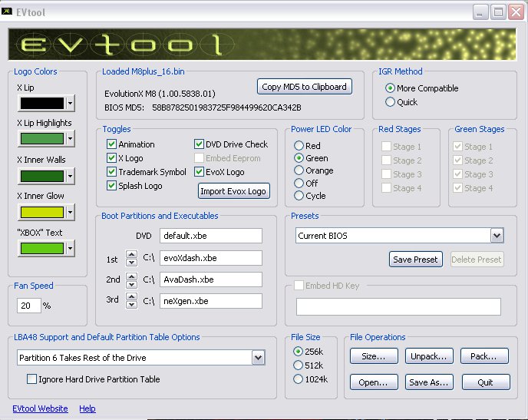Click the EVtool title bar app icon

pos(7,12)
